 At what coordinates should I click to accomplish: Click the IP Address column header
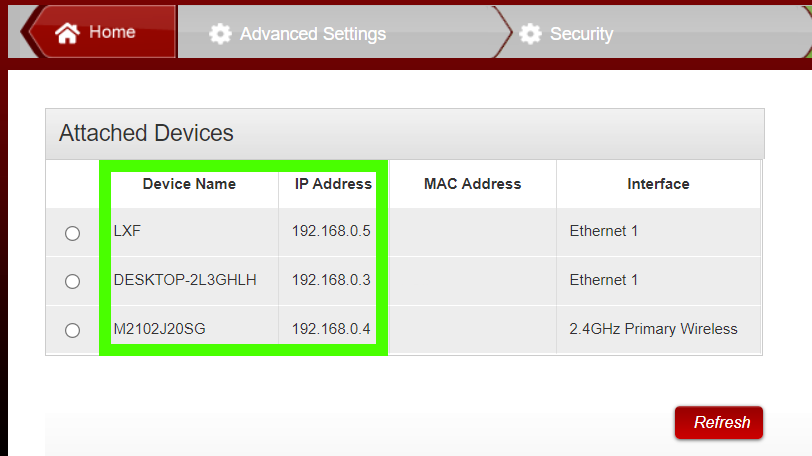tap(333, 184)
